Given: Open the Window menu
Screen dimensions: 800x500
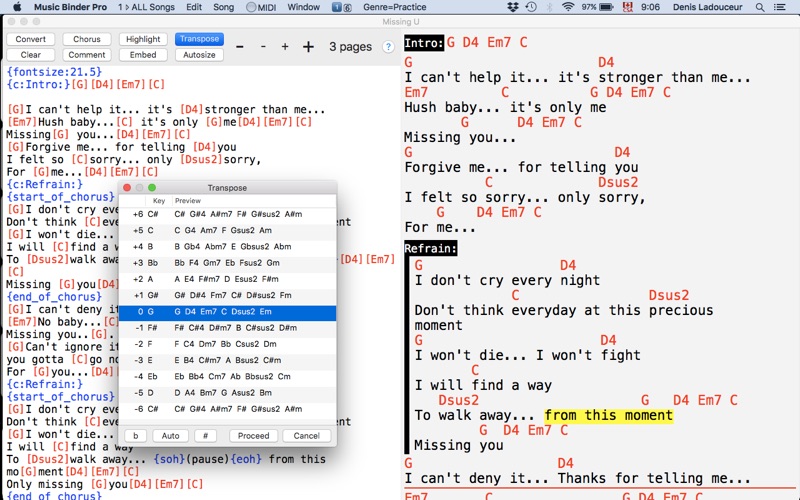Looking at the screenshot, I should 304,7.
